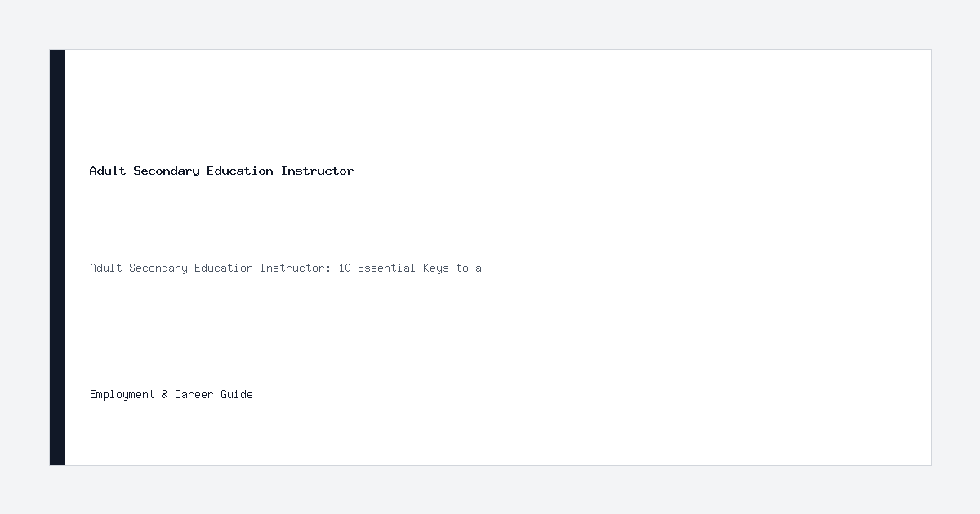Click the bold Adult Secondary Education Instructor heading

(x=221, y=171)
